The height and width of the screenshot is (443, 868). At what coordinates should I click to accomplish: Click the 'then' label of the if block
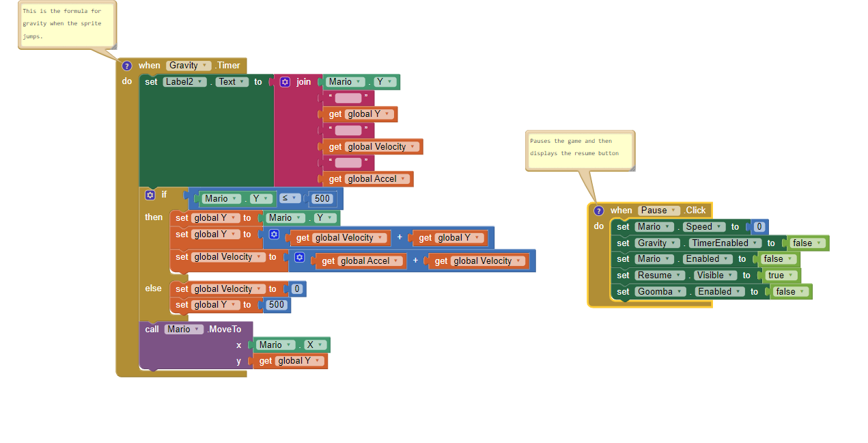tap(154, 217)
